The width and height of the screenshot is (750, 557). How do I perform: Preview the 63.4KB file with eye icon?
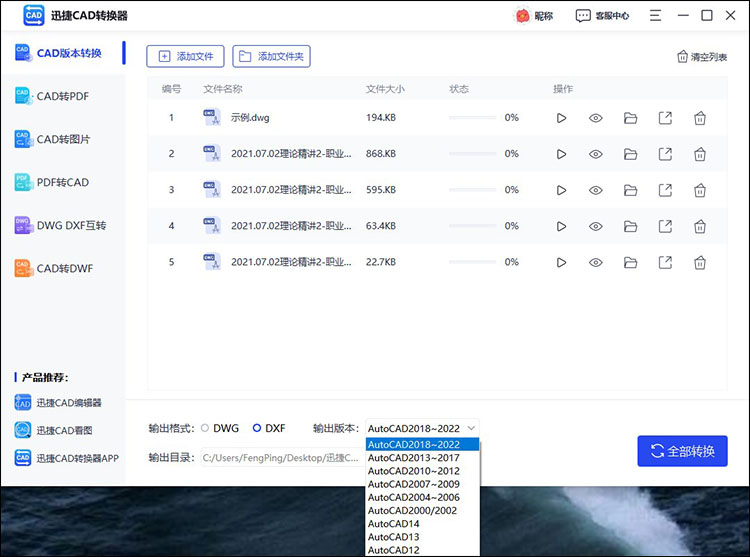click(596, 226)
